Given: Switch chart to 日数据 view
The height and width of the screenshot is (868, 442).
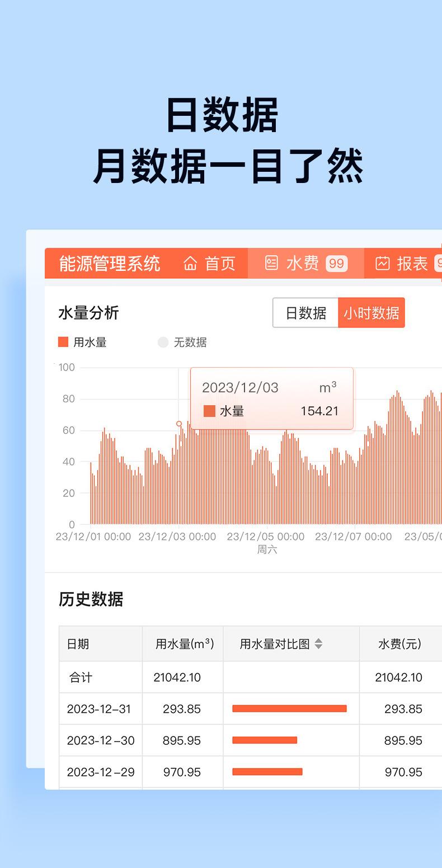Looking at the screenshot, I should [x=305, y=313].
